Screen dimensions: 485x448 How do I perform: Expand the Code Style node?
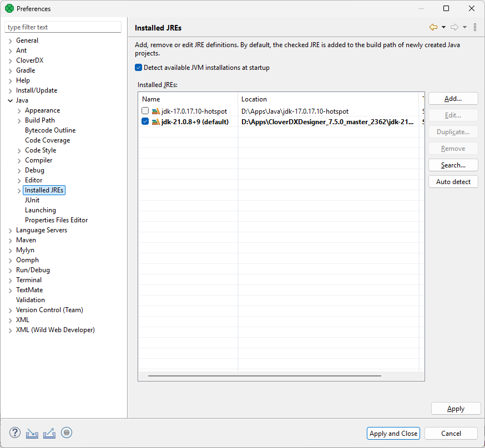coord(19,151)
